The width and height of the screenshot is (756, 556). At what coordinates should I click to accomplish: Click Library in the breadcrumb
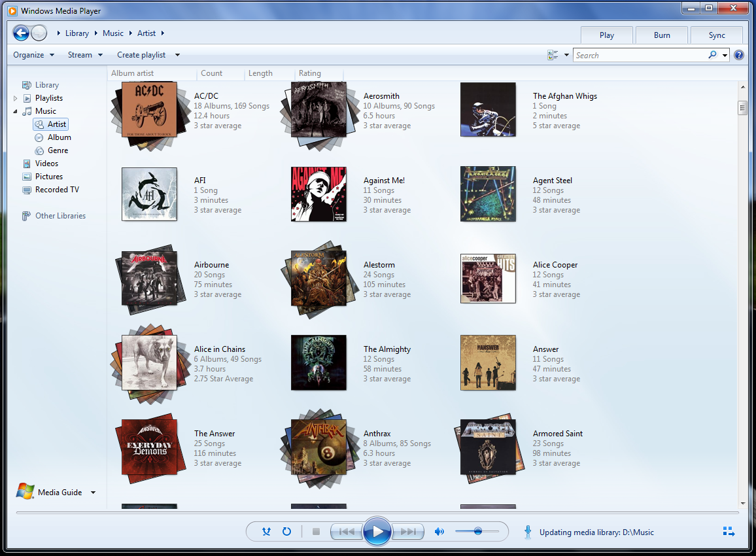77,33
